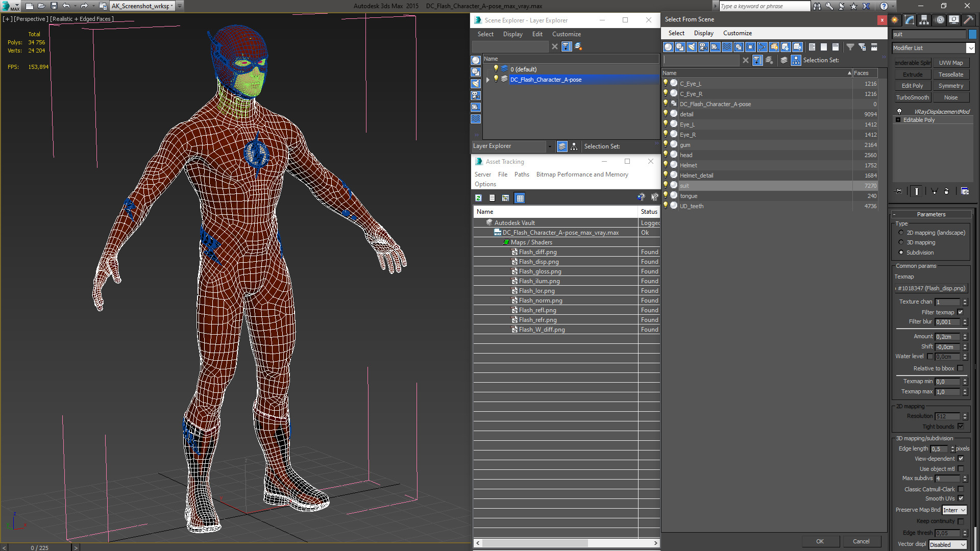Open the Create command panel tab

[895, 20]
